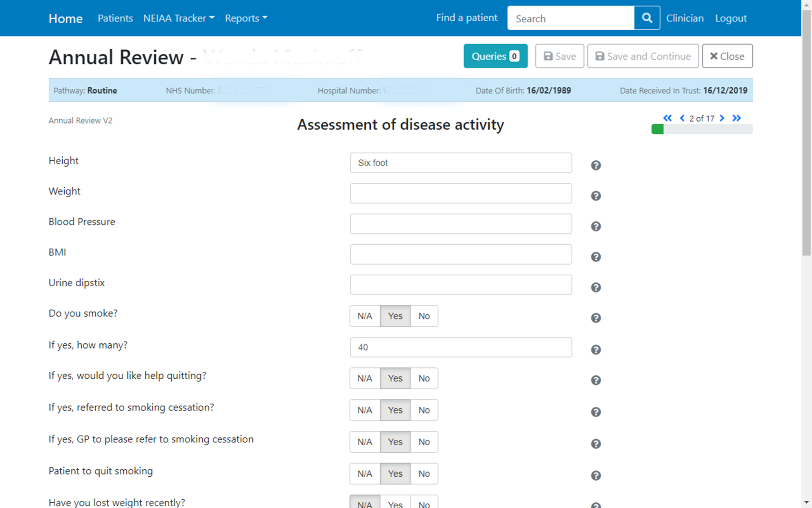812x508 pixels.
Task: Click the Date Of Birth 16/02/1989 text
Action: click(x=523, y=90)
